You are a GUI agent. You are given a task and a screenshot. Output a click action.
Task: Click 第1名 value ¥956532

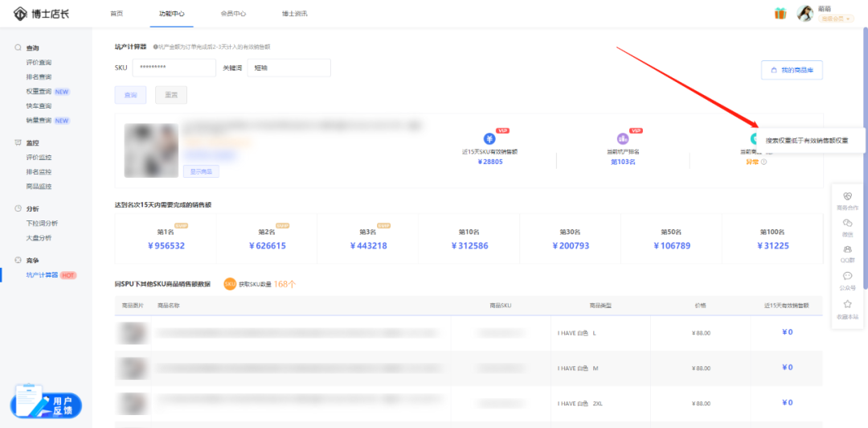click(165, 245)
